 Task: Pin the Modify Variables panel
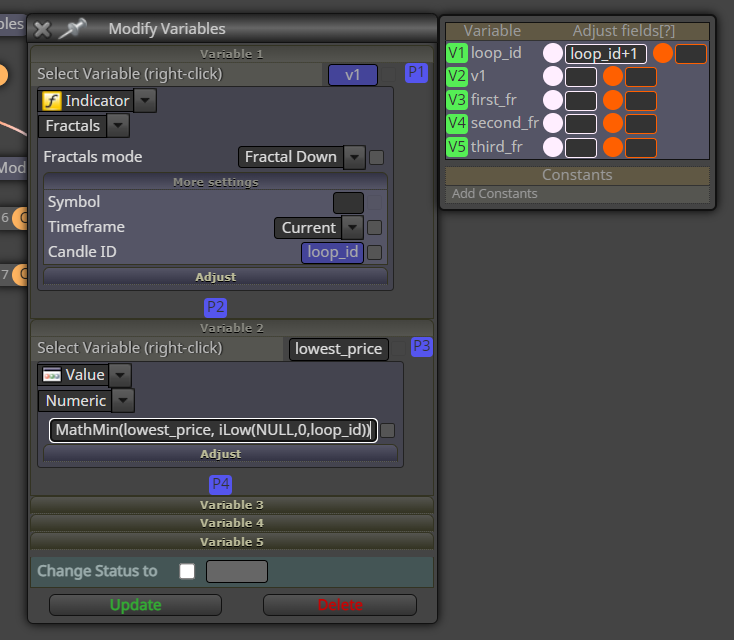tap(73, 28)
